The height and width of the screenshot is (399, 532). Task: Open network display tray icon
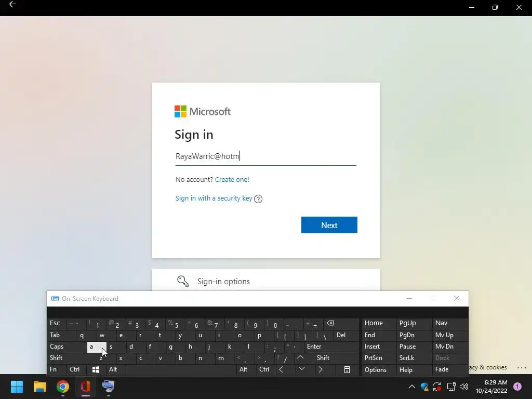[x=451, y=387]
